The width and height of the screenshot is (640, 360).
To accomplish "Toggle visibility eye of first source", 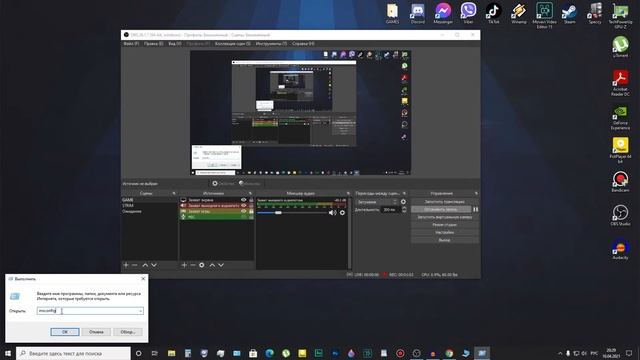I will (x=244, y=200).
